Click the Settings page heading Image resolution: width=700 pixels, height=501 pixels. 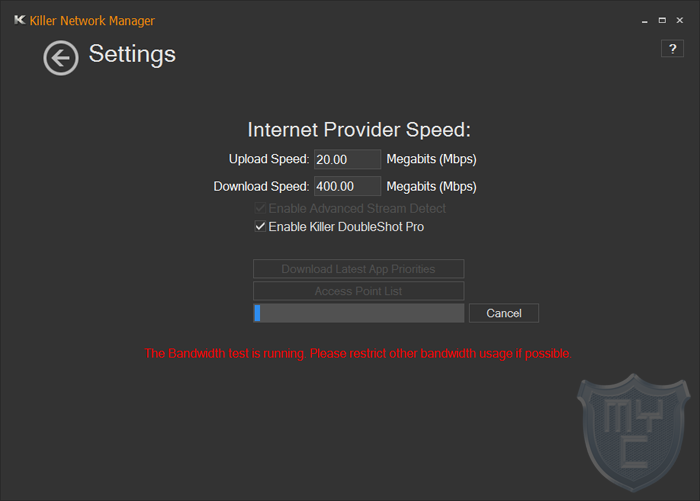(x=132, y=54)
